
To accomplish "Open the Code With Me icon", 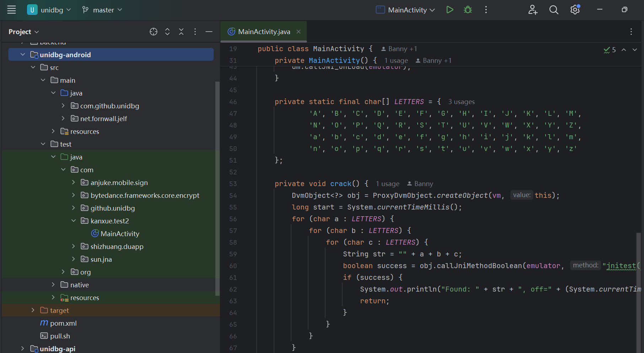I will click(x=533, y=10).
